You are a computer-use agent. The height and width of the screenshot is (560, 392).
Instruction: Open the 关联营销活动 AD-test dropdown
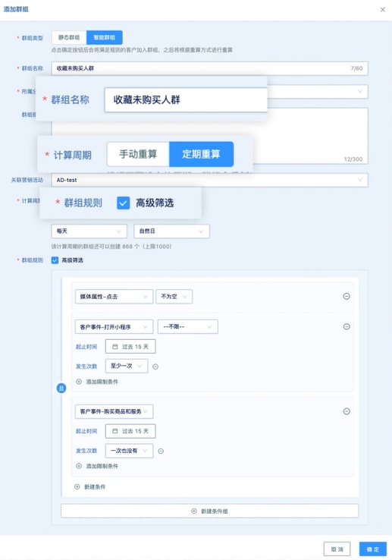pos(209,180)
